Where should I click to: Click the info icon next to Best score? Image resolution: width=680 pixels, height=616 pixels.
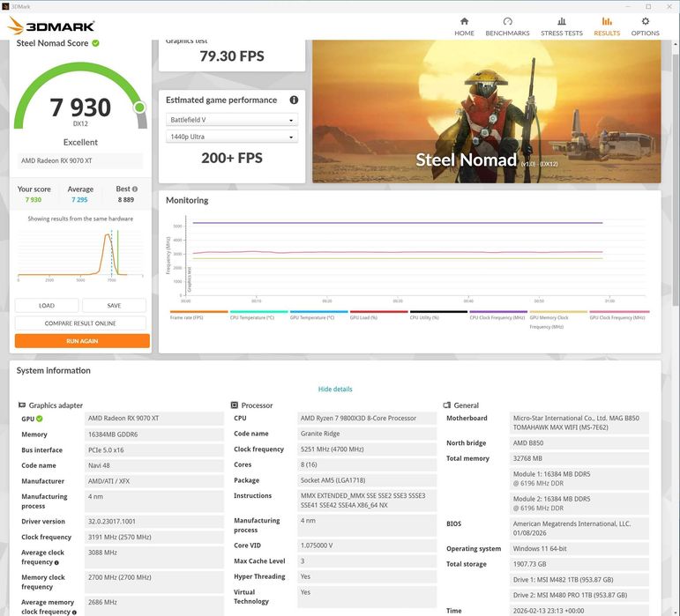pyautogui.click(x=135, y=189)
